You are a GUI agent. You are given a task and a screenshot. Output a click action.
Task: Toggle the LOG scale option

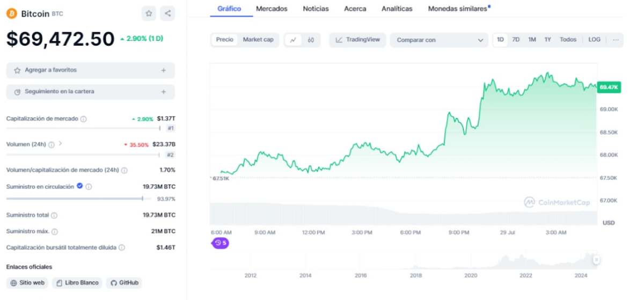(x=594, y=40)
